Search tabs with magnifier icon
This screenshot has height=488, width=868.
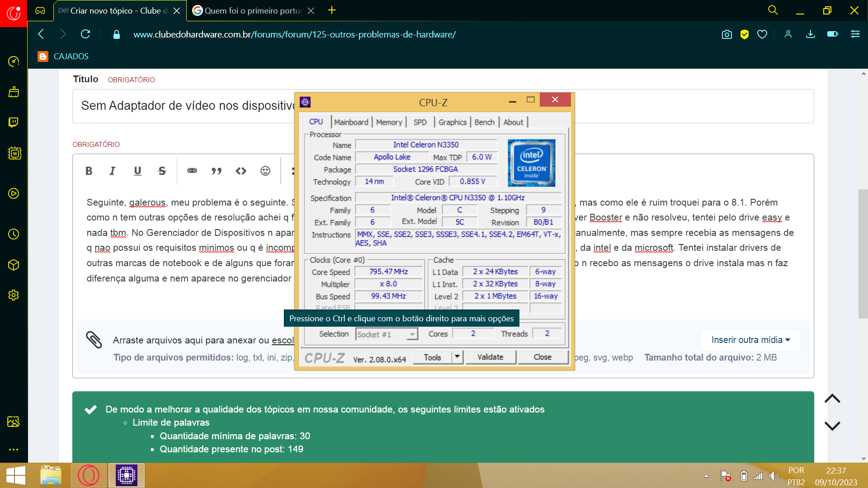[773, 10]
